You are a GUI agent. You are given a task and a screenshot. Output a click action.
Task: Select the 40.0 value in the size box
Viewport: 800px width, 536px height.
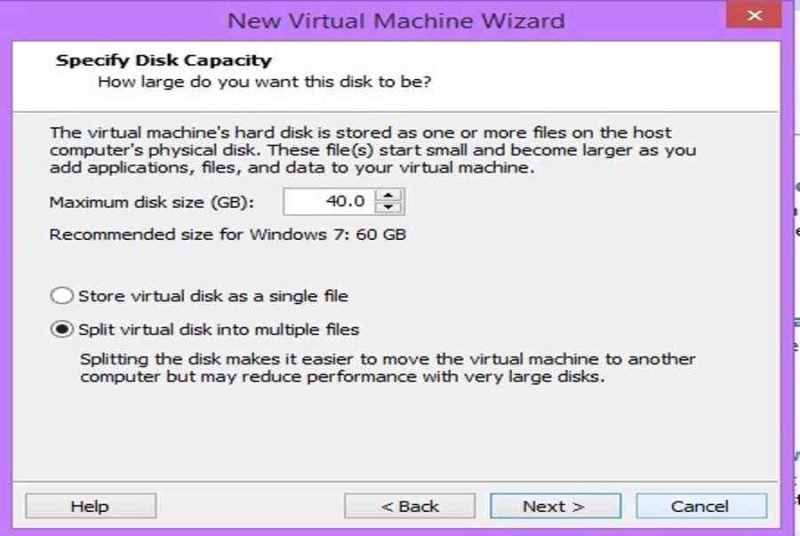[345, 201]
